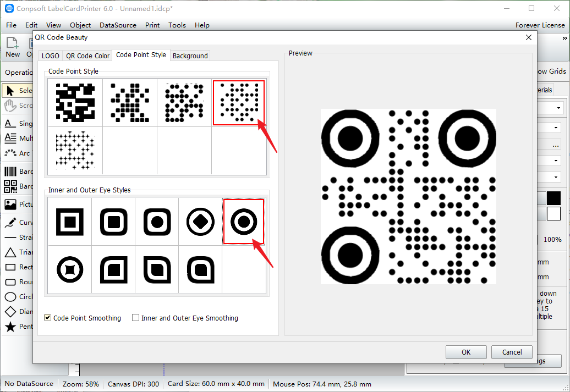Choose concentric circles eye style
570x392 pixels.
pyautogui.click(x=244, y=222)
